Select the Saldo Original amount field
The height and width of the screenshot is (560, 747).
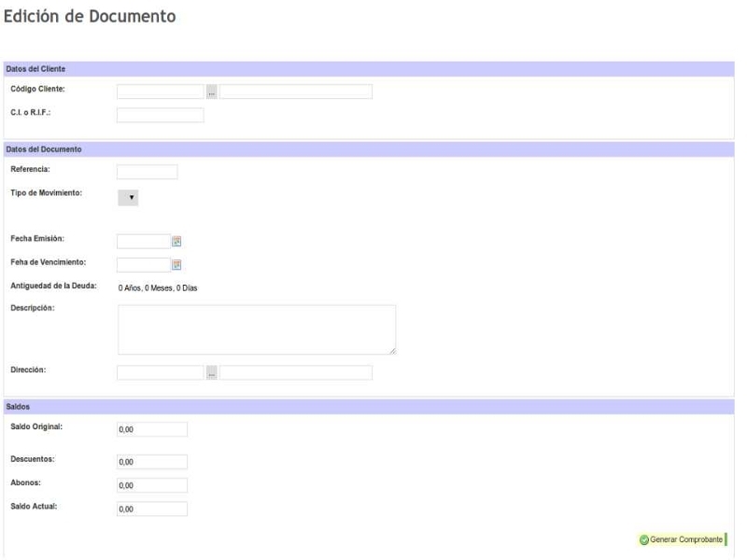152,429
